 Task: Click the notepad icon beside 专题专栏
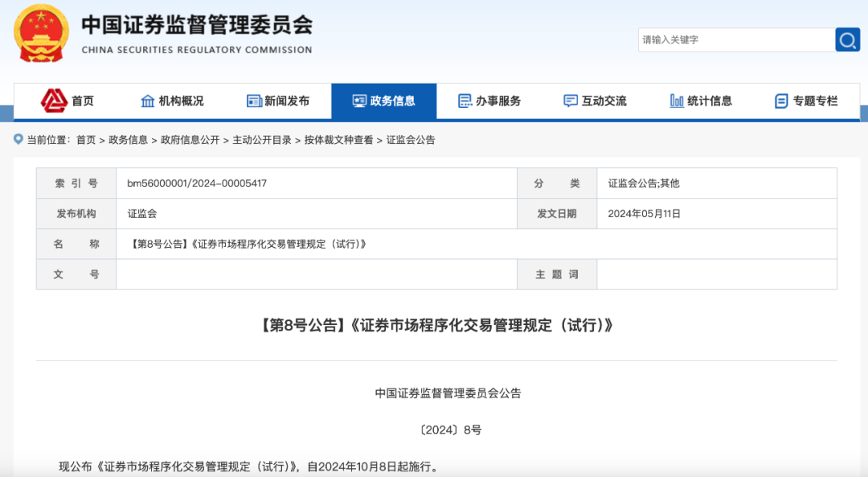[x=781, y=101]
